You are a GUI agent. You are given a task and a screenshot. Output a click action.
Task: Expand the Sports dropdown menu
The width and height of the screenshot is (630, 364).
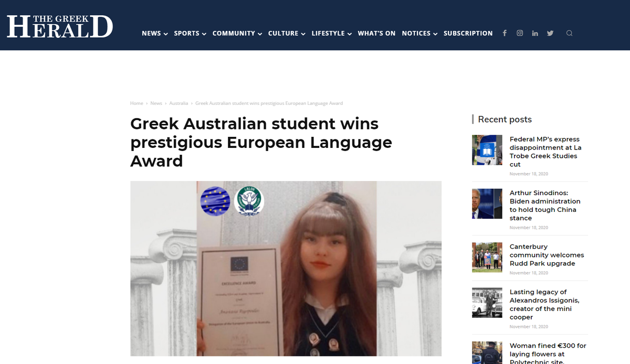click(190, 33)
